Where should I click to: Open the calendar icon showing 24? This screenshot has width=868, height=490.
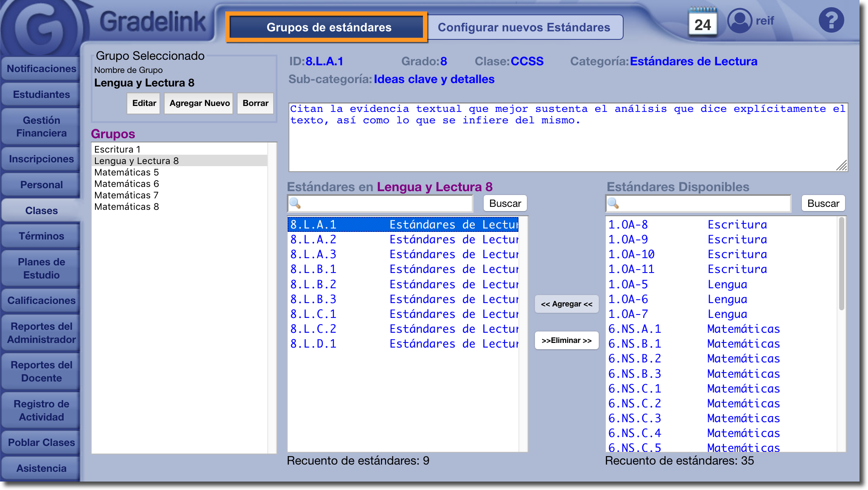pyautogui.click(x=703, y=22)
